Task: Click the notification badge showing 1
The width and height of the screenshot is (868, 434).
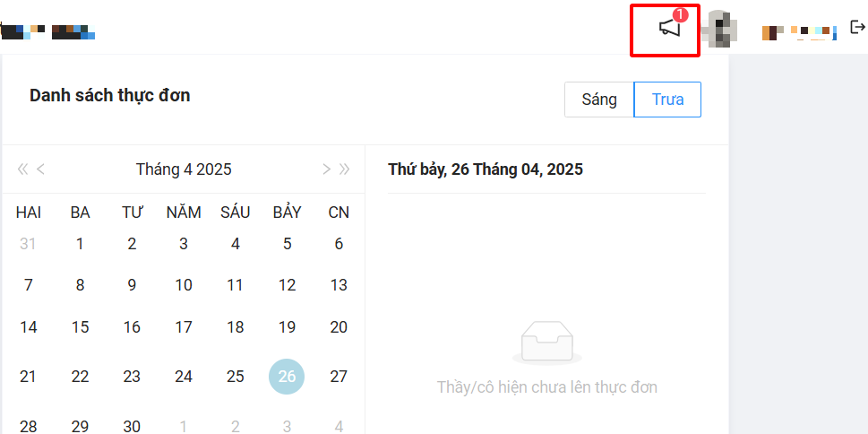Action: coord(680,15)
